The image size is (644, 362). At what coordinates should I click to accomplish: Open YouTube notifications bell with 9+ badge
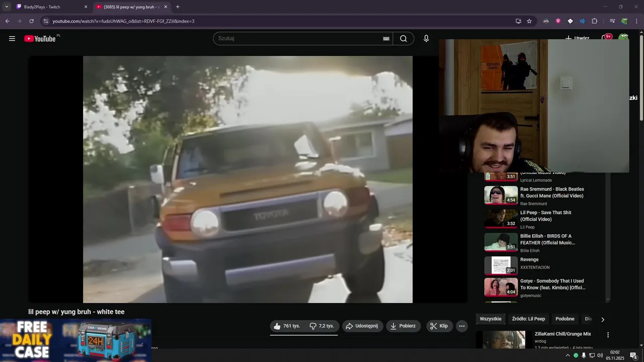tap(606, 38)
